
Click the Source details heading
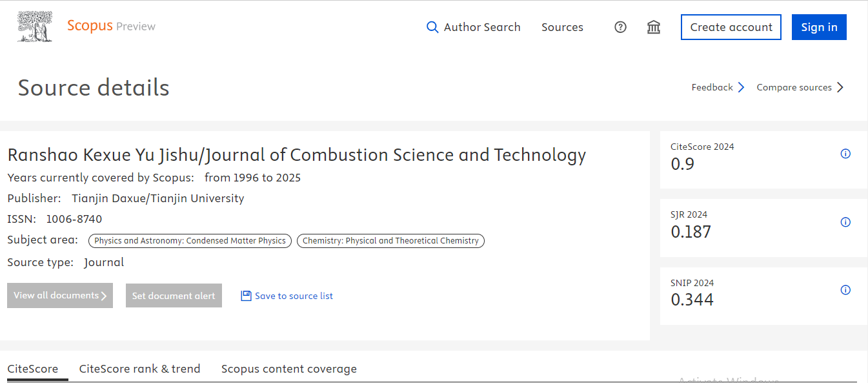click(x=94, y=88)
